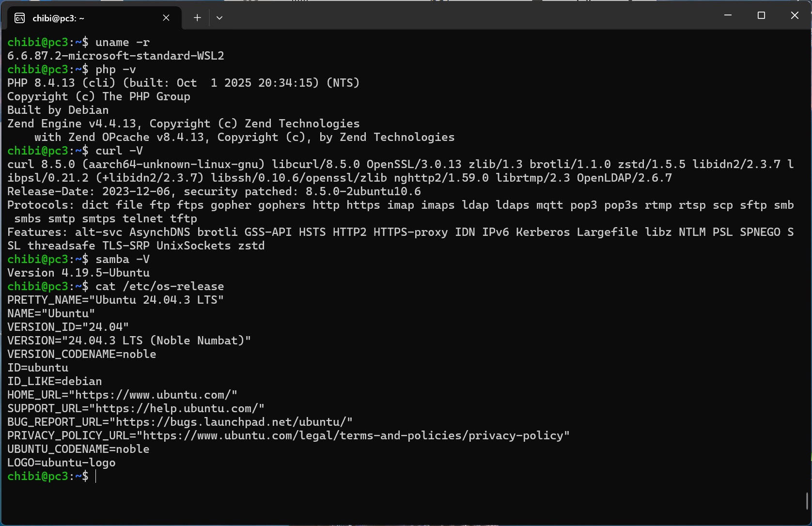Expand the terminal profiles dropdown chevron
The image size is (812, 526).
[219, 18]
